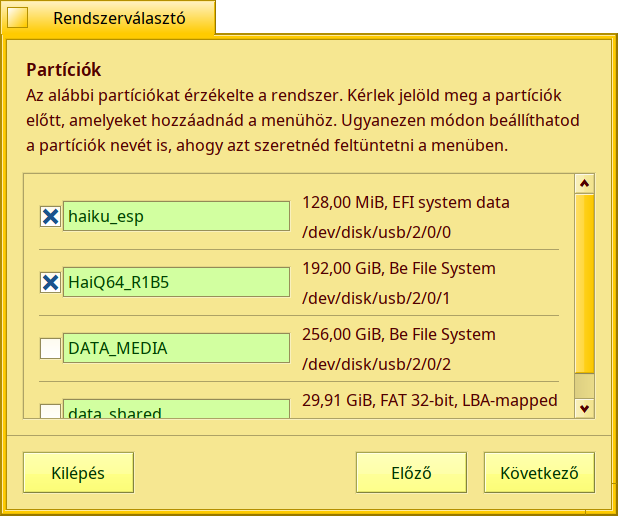Go back with the Előző button
Viewport: 618px width, 516px height.
[410, 473]
